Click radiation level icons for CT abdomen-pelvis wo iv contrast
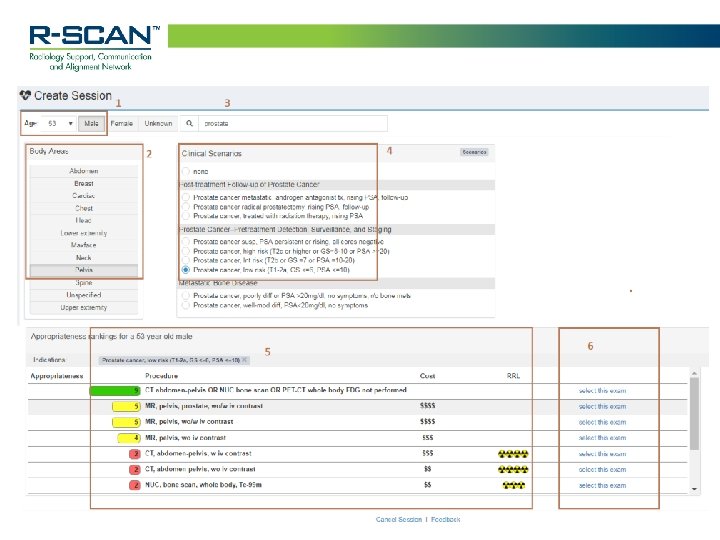This screenshot has height=540, width=720. (513, 470)
